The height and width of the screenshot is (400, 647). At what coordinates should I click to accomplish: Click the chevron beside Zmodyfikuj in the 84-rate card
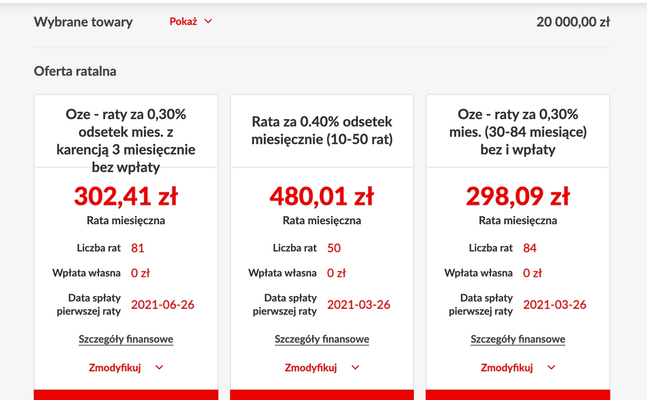(x=551, y=367)
